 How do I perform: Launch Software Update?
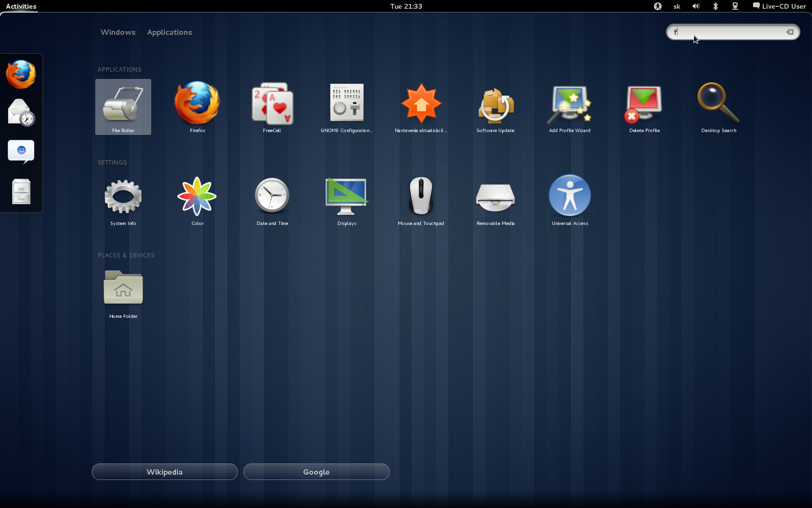tap(495, 107)
